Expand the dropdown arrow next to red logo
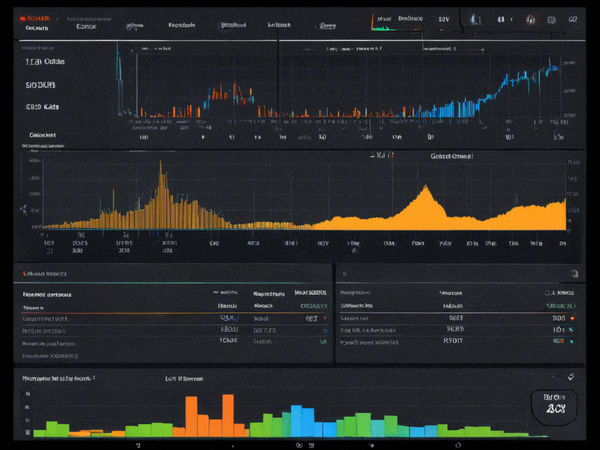Screen dimensions: 600x450 pos(57,18)
